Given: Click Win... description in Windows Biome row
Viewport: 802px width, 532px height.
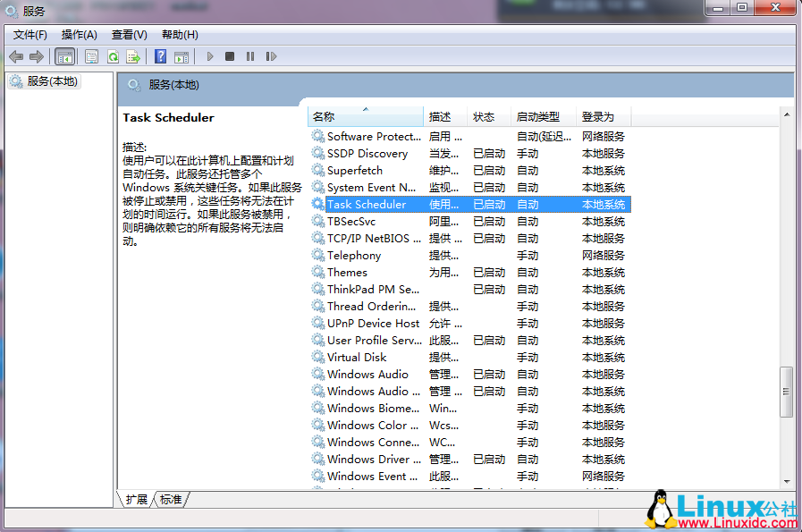Looking at the screenshot, I should click(x=443, y=408).
